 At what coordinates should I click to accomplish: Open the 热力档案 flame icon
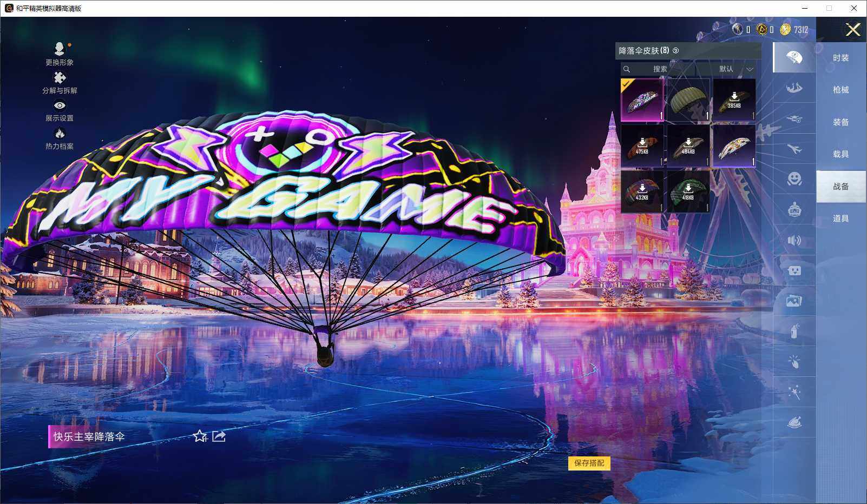coord(60,133)
